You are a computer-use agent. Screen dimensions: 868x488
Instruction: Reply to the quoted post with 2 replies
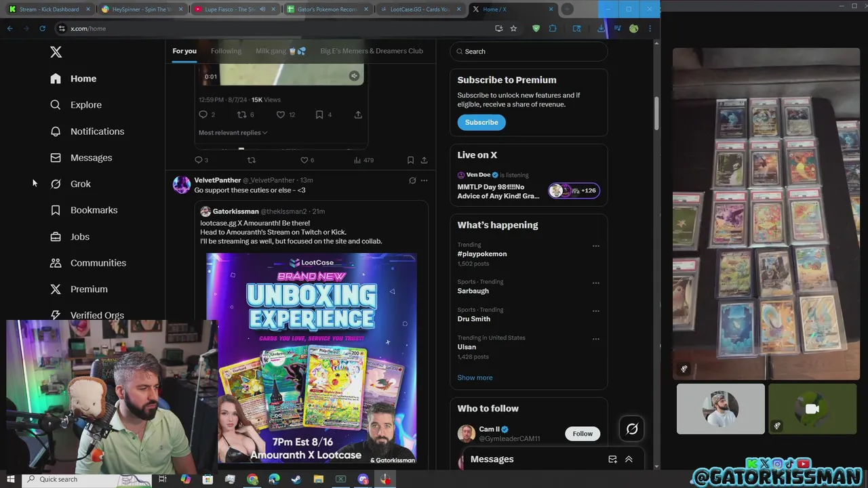pyautogui.click(x=207, y=115)
